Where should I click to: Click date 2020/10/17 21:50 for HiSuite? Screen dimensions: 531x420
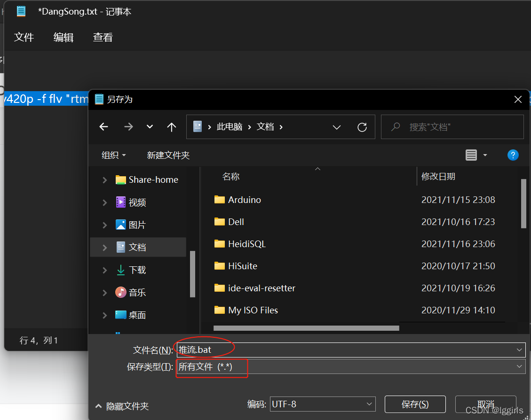click(x=458, y=266)
